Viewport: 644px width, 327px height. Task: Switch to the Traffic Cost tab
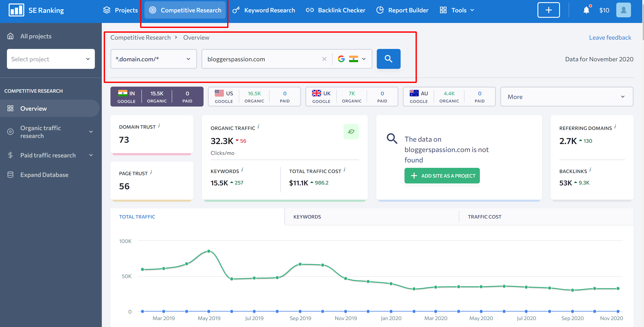pos(484,217)
